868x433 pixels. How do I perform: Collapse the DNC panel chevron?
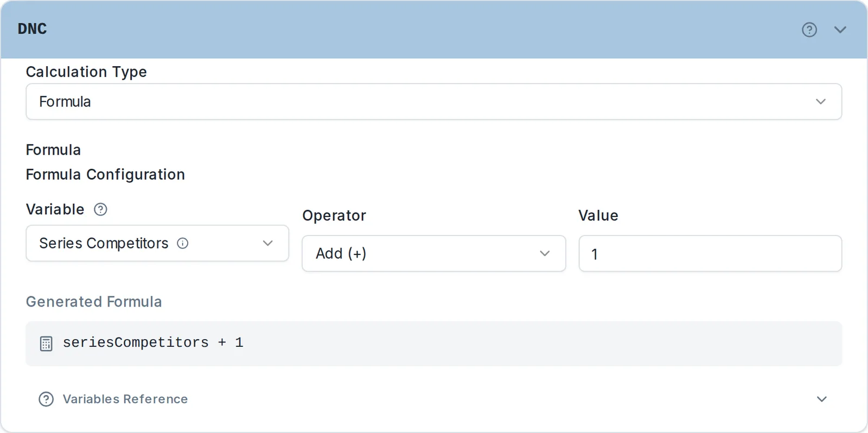840,29
